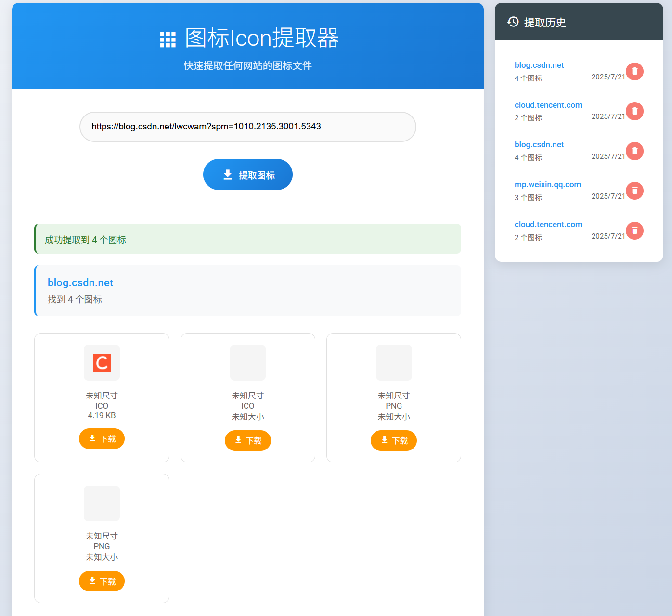
Task: Delete the last cloud.tencent.com history entry
Action: click(634, 231)
